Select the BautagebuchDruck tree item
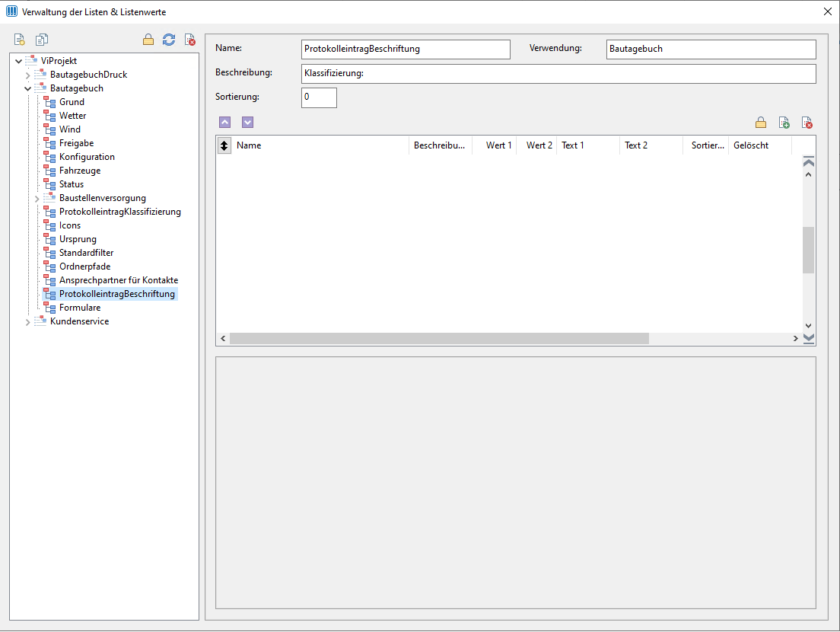This screenshot has width=840, height=632. click(88, 75)
